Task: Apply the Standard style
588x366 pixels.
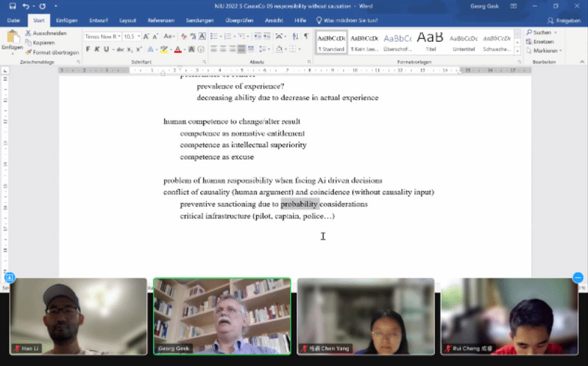Action: [x=331, y=42]
